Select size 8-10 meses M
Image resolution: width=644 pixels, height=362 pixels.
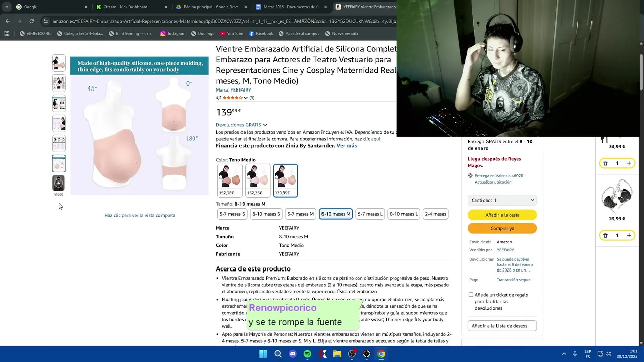336,214
